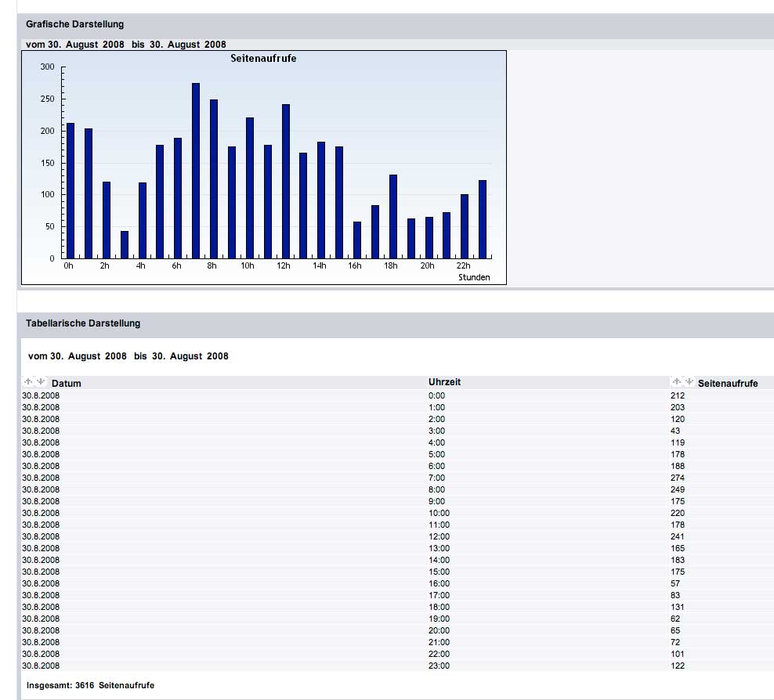Click the Seitenaufrufe column header label

click(727, 384)
